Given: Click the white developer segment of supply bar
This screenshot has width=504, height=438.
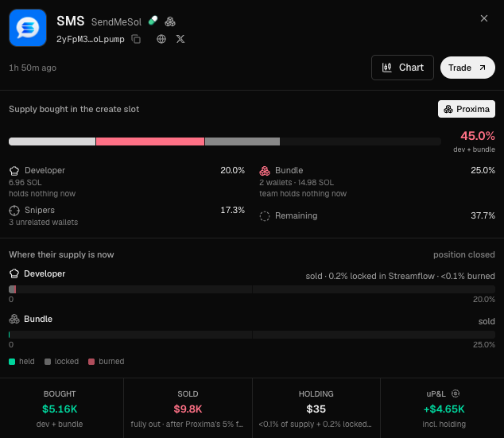Looking at the screenshot, I should (52, 141).
